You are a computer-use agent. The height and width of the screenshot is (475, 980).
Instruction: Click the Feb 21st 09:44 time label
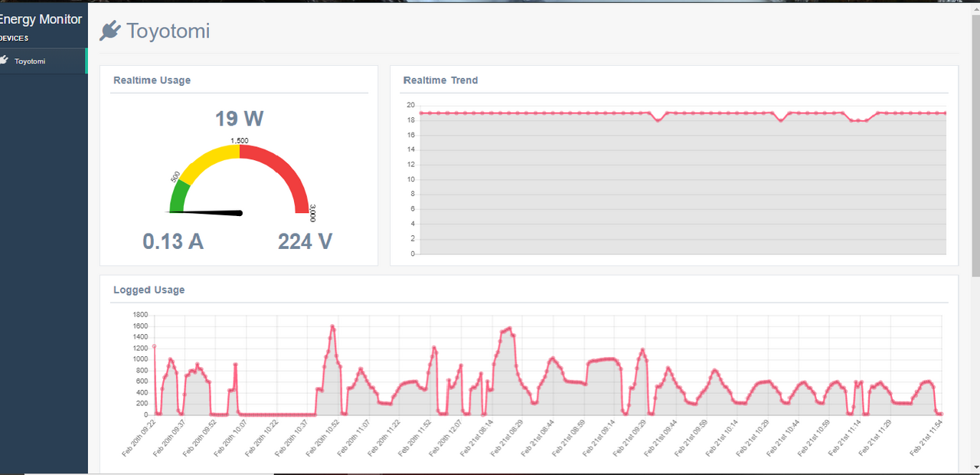659,438
